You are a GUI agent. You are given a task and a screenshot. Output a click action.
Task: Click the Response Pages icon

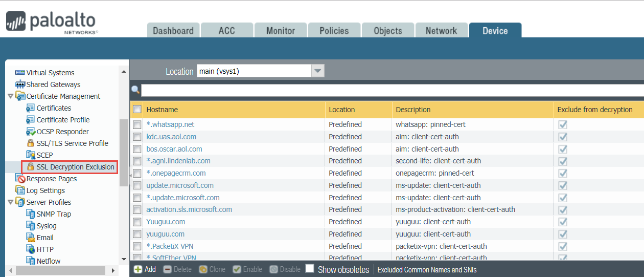(20, 179)
